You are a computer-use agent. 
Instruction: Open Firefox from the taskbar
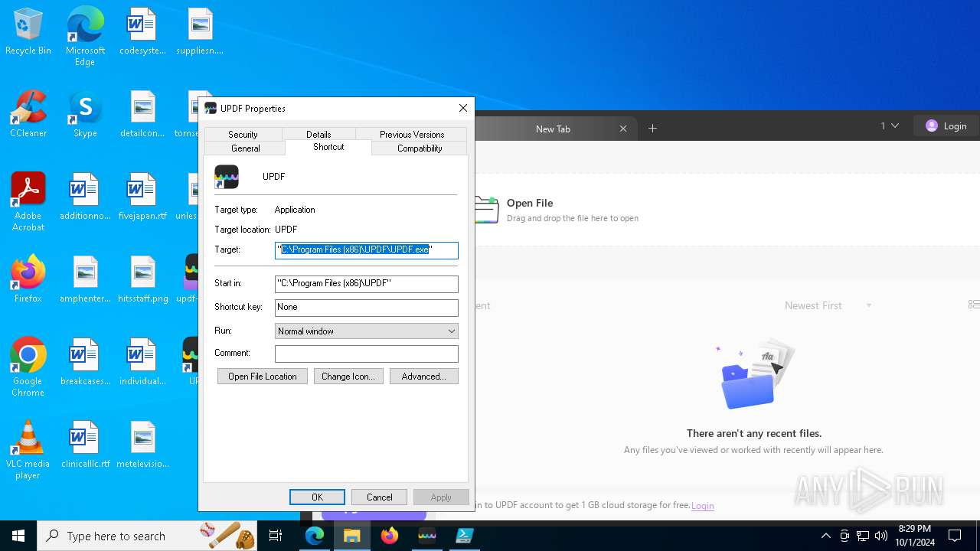click(x=390, y=536)
